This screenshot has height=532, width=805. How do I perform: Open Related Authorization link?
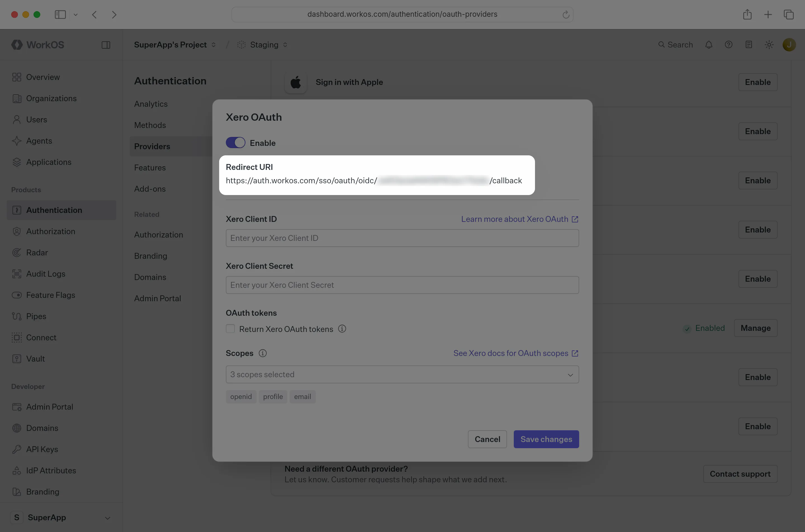pyautogui.click(x=158, y=235)
